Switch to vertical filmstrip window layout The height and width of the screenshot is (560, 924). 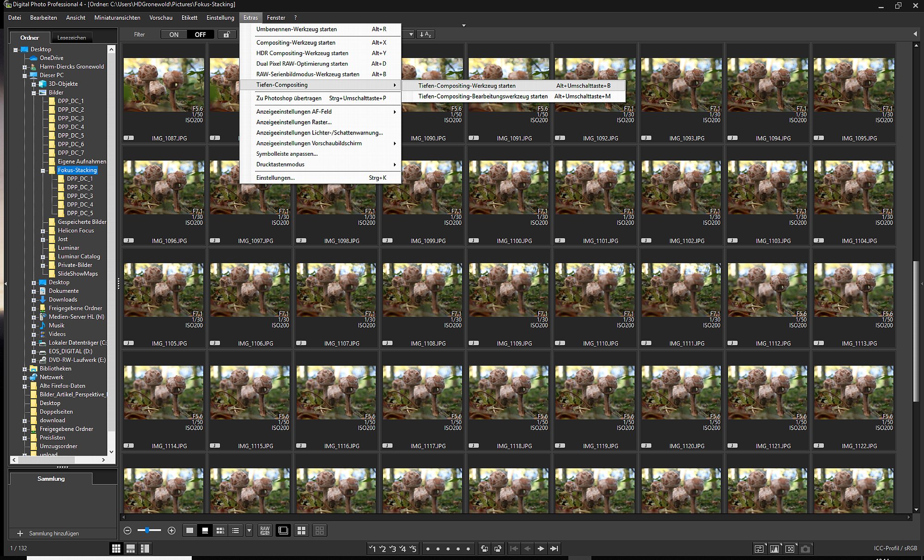point(145,548)
